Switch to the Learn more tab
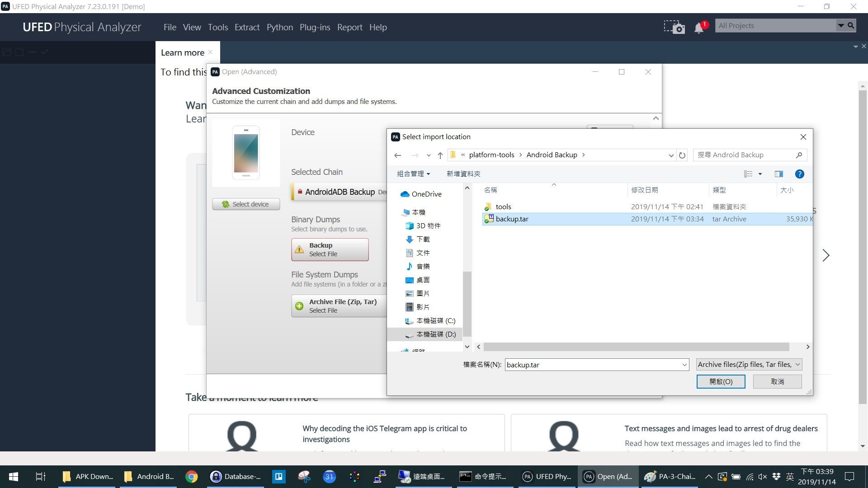Image resolution: width=868 pixels, height=488 pixels. [183, 52]
